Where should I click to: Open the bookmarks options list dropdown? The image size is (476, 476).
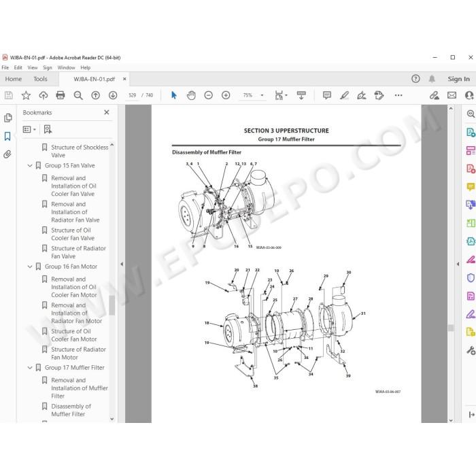click(29, 130)
